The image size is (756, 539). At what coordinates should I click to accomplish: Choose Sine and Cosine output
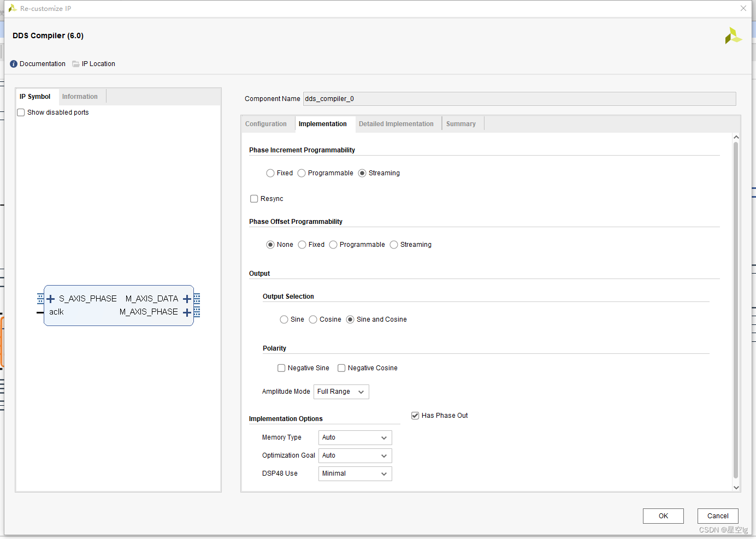click(350, 319)
